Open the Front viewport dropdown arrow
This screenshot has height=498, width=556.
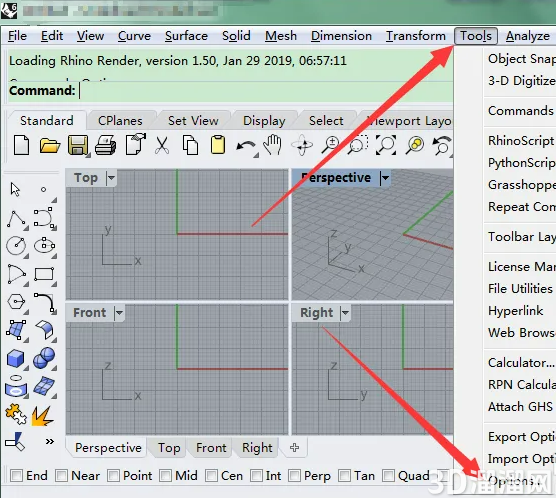tap(119, 313)
